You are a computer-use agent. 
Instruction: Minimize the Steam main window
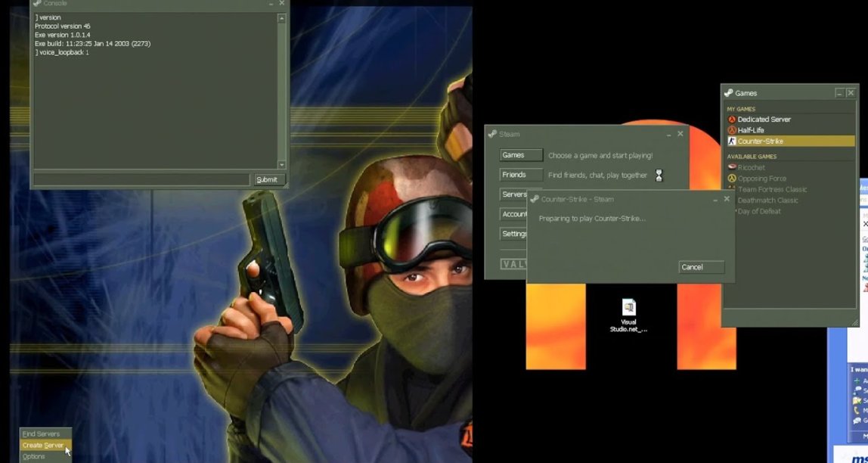click(669, 133)
